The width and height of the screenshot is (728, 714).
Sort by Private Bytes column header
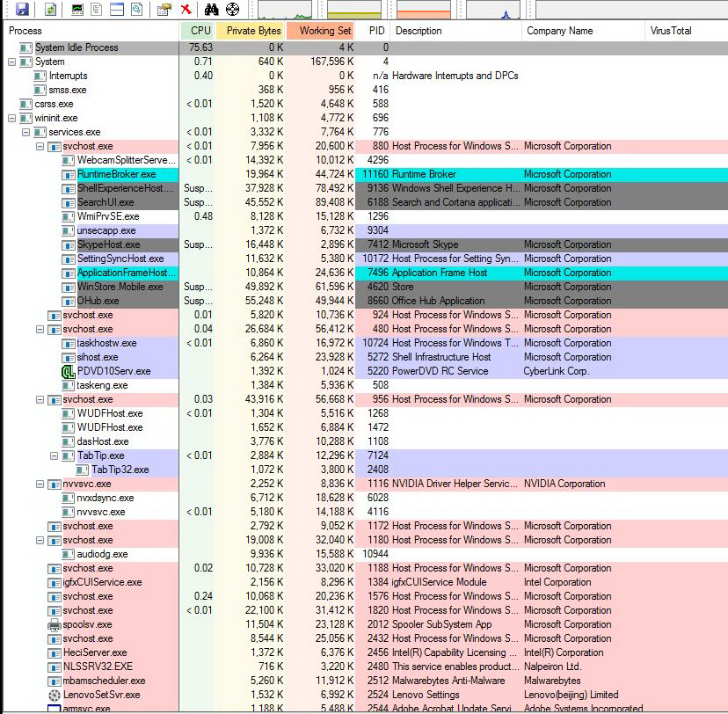pyautogui.click(x=253, y=31)
